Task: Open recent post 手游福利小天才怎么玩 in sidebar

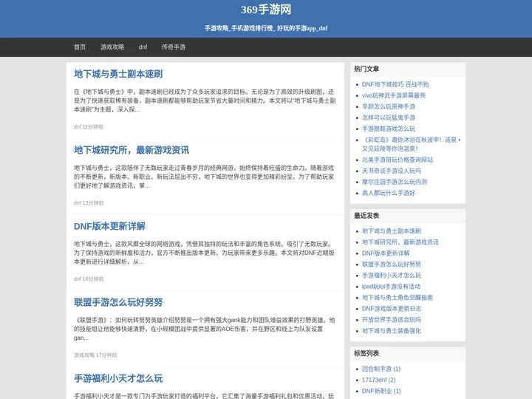Action: click(391, 275)
